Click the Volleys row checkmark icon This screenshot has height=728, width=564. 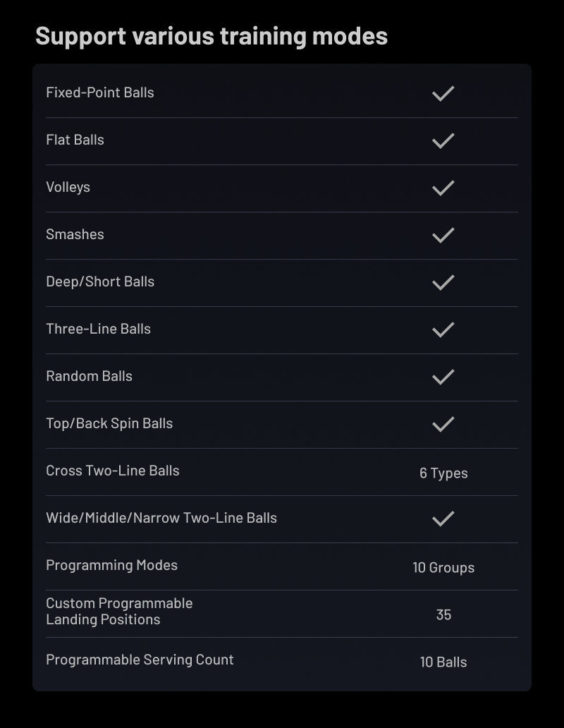click(x=443, y=188)
